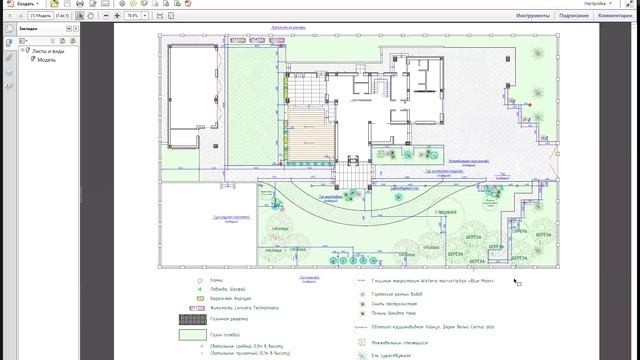Viewport: 640px width, 360px height.
Task: Open the Создать (Create) dropdown button
Action: point(23,4)
